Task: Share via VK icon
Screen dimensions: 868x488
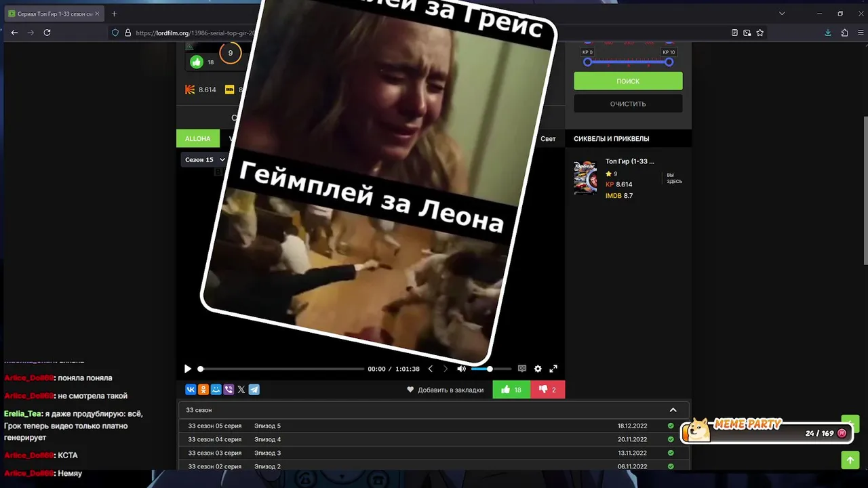Action: 191,390
